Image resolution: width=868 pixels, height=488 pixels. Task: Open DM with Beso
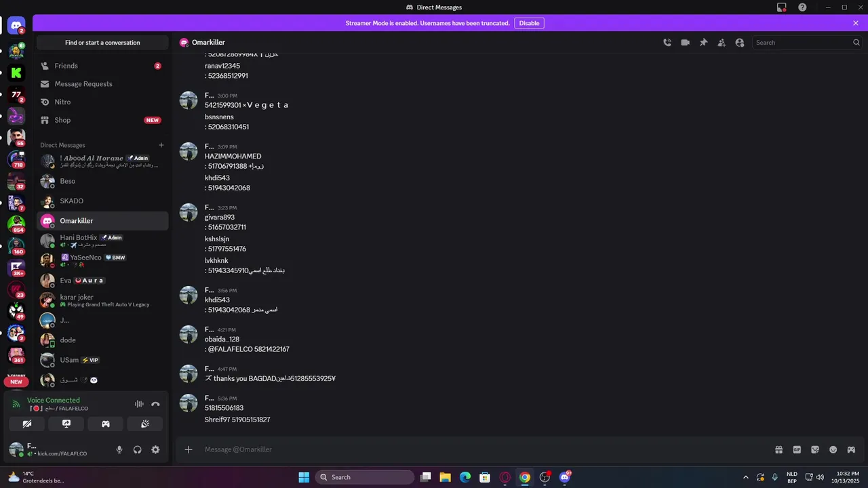102,181
